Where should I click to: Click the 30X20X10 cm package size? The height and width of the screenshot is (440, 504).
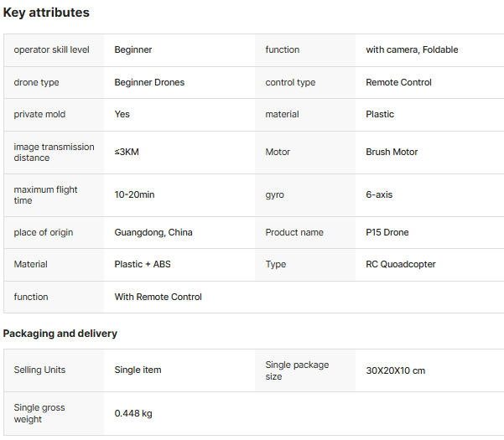395,370
